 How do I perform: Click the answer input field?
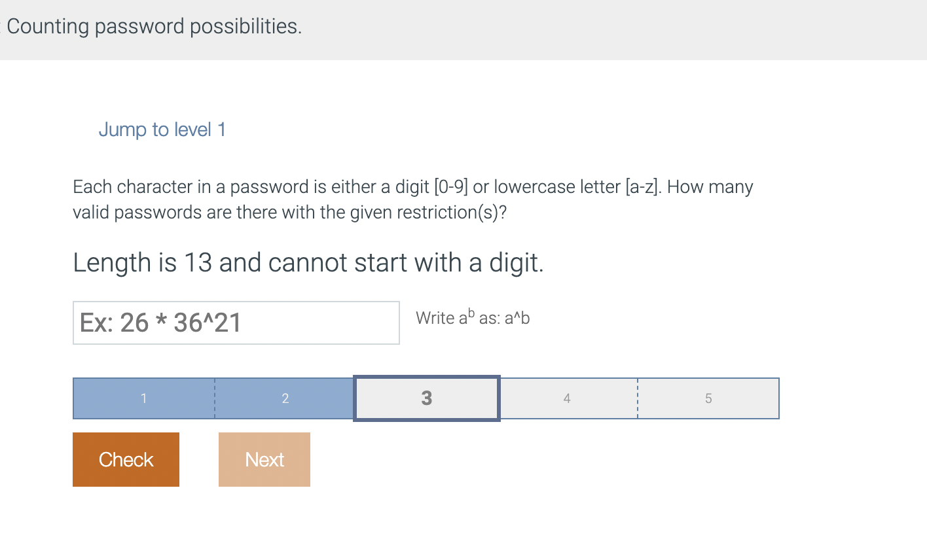236,323
